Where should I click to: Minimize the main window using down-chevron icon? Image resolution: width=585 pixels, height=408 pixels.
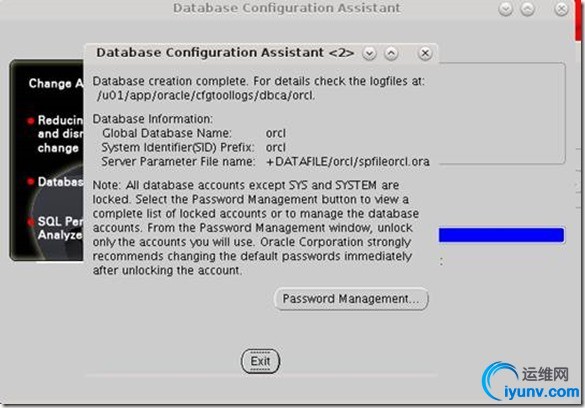[x=506, y=9]
